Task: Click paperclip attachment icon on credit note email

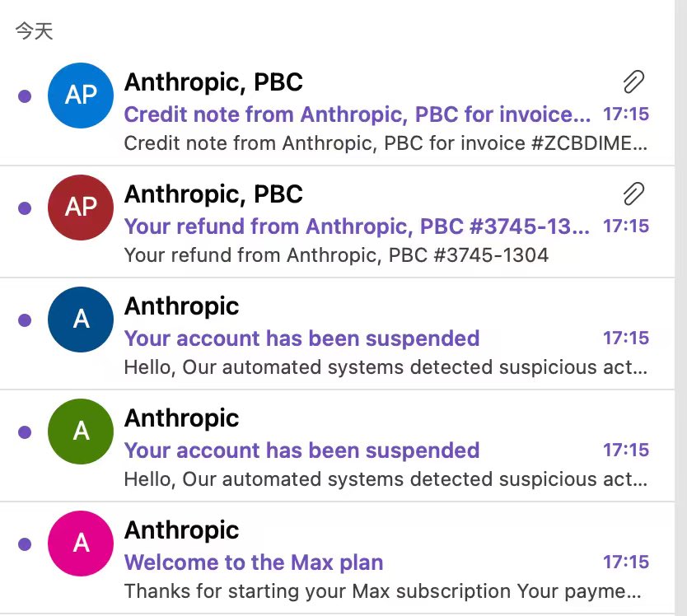Action: (633, 82)
